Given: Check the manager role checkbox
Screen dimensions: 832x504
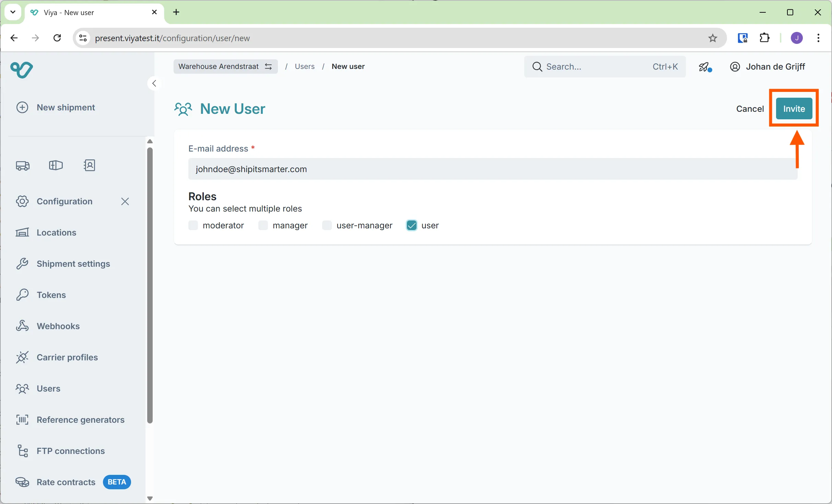Looking at the screenshot, I should pyautogui.click(x=263, y=225).
